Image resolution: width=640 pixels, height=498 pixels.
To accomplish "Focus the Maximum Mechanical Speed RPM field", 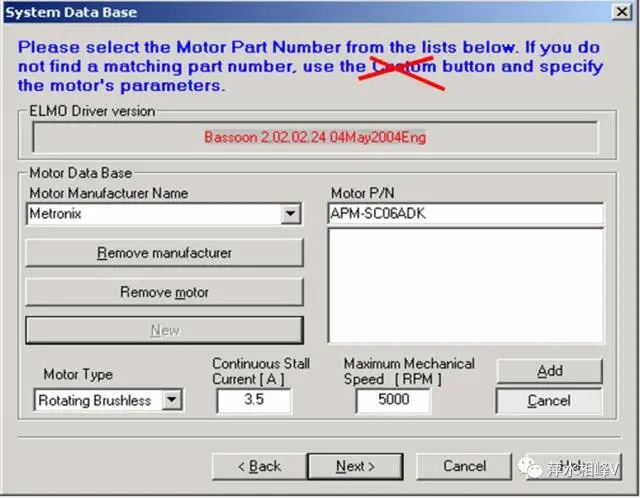I will point(393,401).
